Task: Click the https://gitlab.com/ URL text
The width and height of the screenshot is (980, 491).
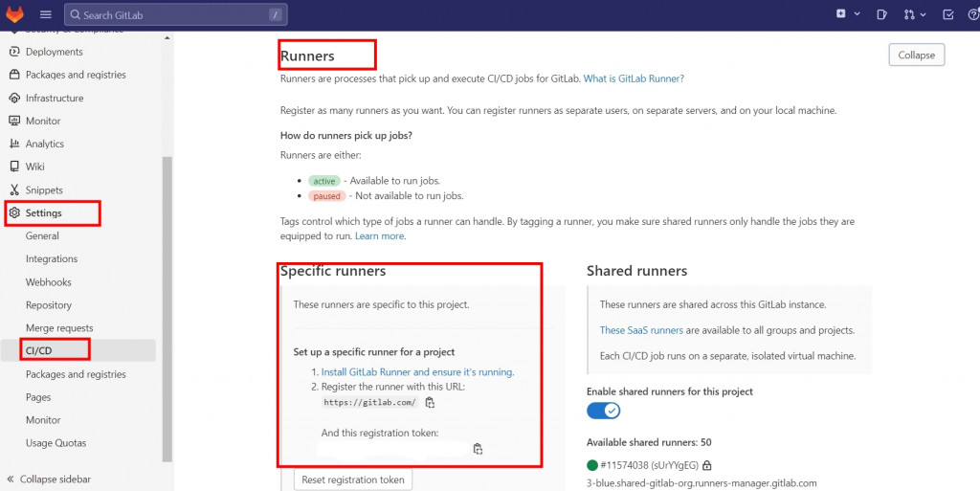Action: pos(369,402)
